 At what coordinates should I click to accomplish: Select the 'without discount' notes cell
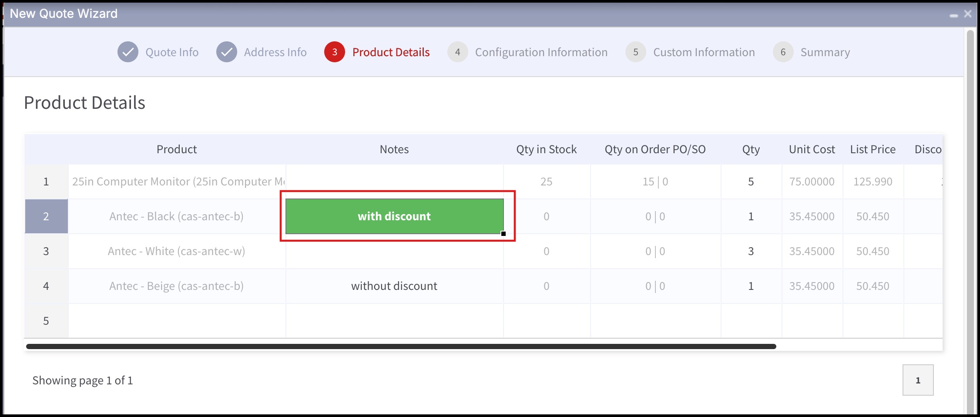(394, 286)
